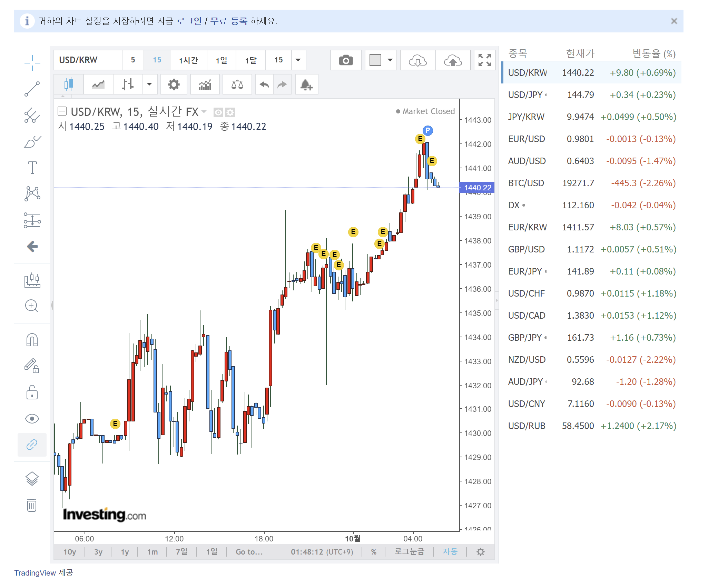Expand the chart style dropdown arrow
This screenshot has width=728, height=578.
click(149, 84)
